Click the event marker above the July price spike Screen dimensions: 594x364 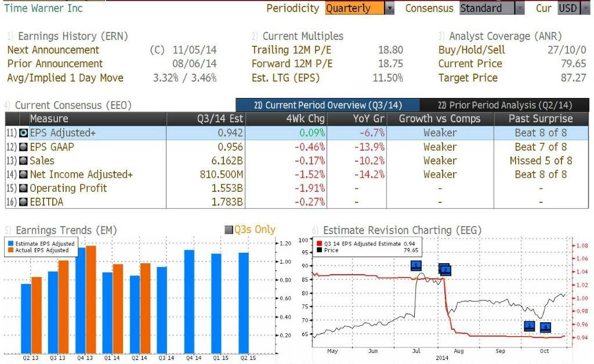click(416, 265)
